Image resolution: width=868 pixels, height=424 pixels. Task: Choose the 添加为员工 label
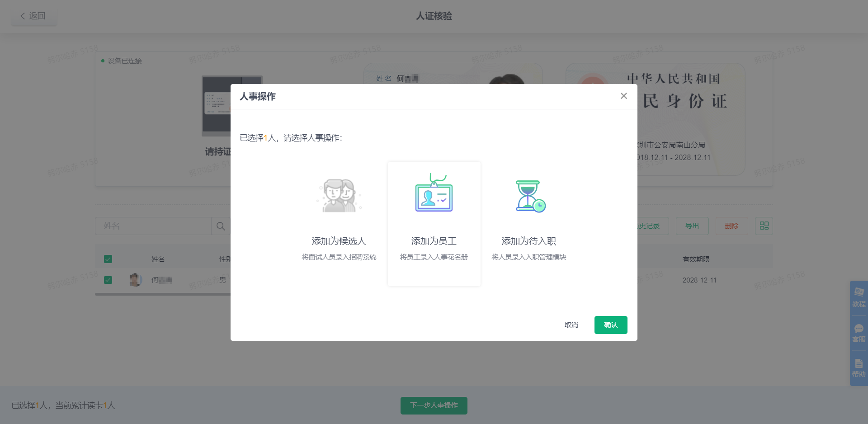(434, 241)
